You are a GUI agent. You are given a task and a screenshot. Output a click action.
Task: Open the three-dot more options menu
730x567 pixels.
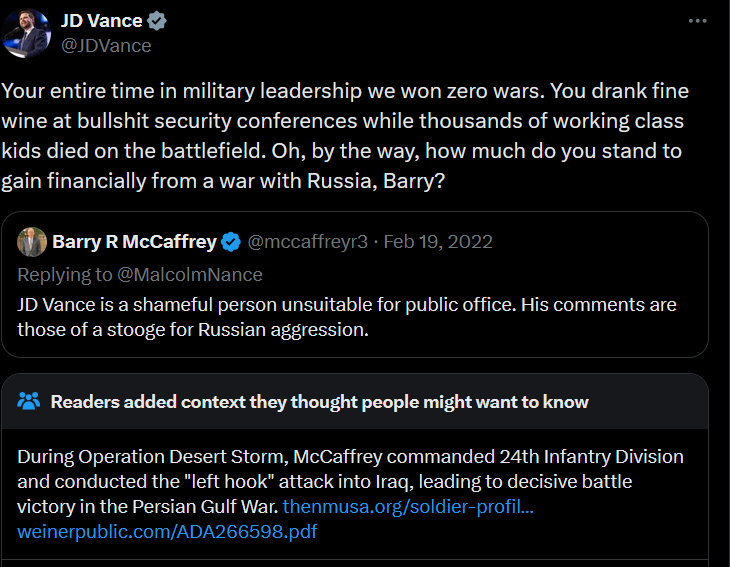(x=697, y=21)
